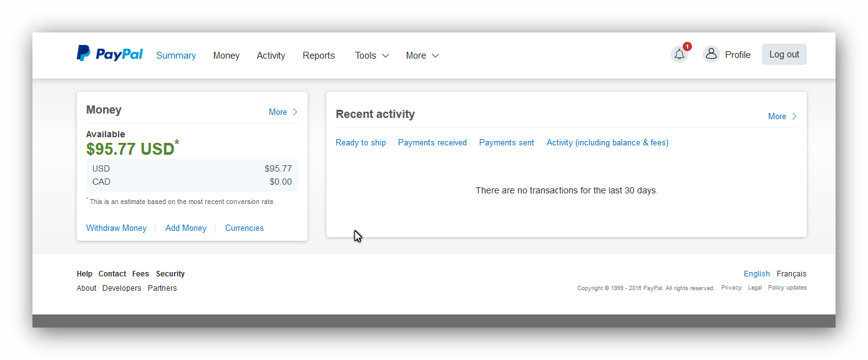Switch to the Activity tab
Viewport: 868px width, 360px height.
point(271,56)
